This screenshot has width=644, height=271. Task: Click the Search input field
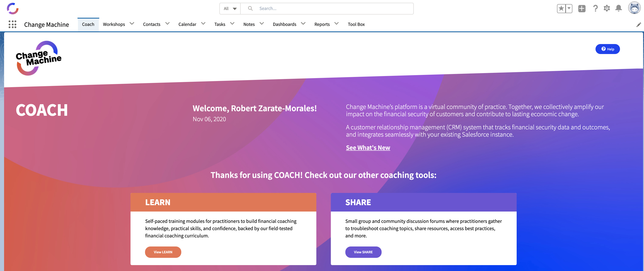[327, 9]
